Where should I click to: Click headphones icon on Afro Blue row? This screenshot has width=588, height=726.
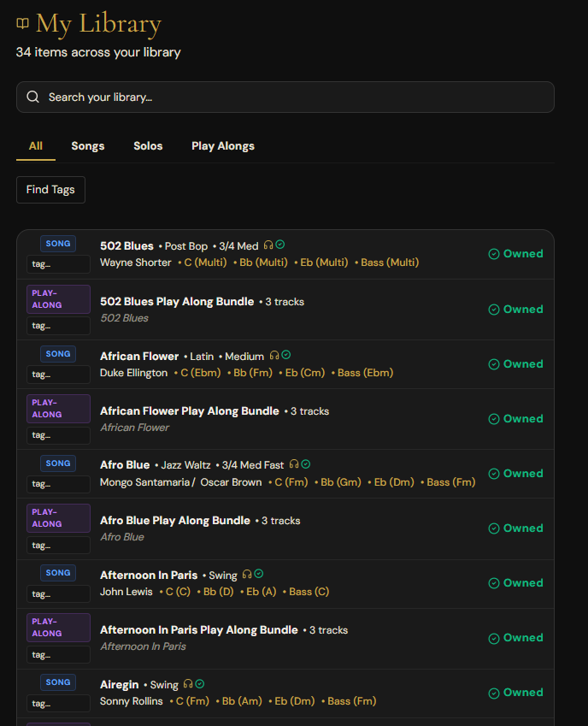(x=294, y=464)
